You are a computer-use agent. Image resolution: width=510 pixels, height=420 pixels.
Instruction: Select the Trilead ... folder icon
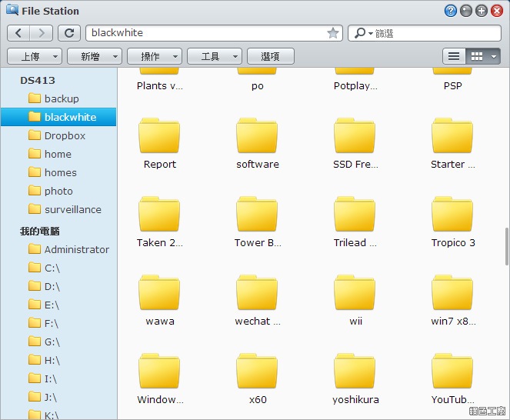[x=355, y=214]
